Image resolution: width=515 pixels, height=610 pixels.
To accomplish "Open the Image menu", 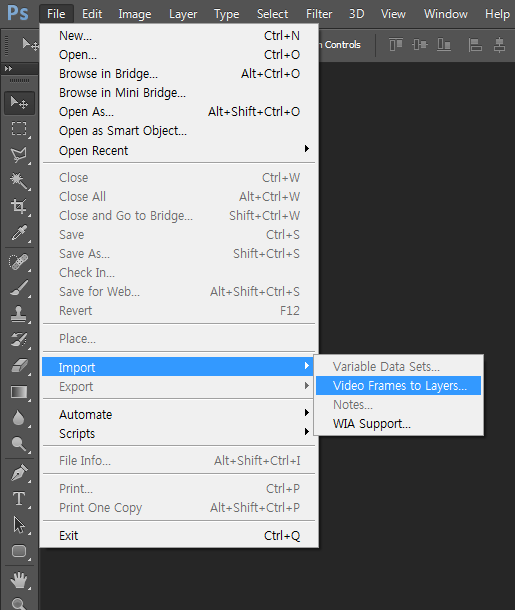I will pos(135,14).
